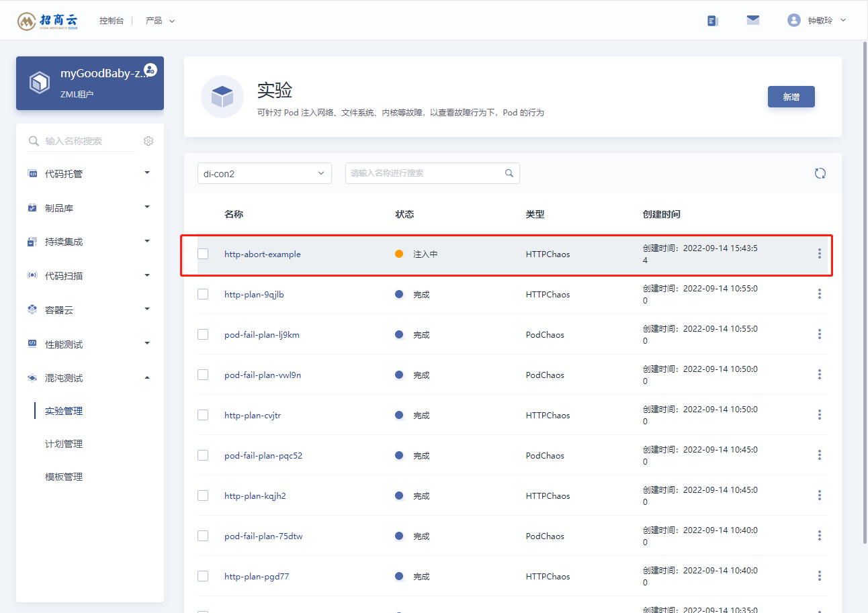
Task: Click the refresh list icon
Action: 820,173
